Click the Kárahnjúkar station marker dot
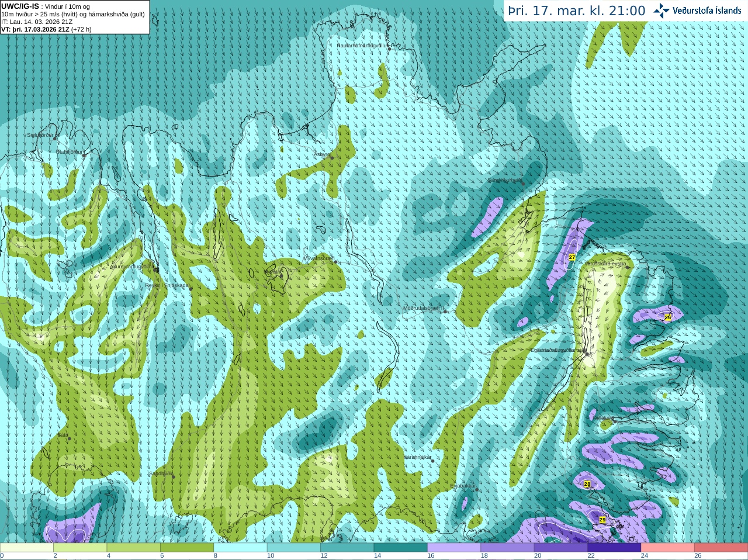Image resolution: width=748 pixels, height=560 pixels. point(433,461)
